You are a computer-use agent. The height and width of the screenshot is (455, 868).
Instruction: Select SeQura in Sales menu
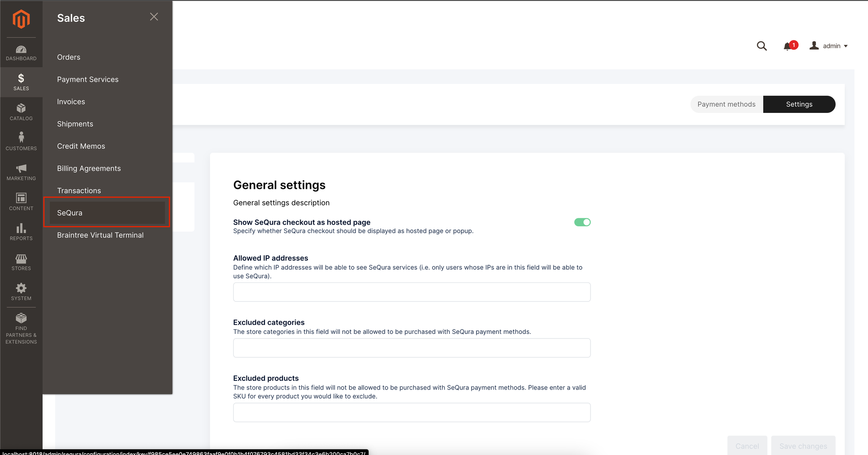(x=107, y=213)
